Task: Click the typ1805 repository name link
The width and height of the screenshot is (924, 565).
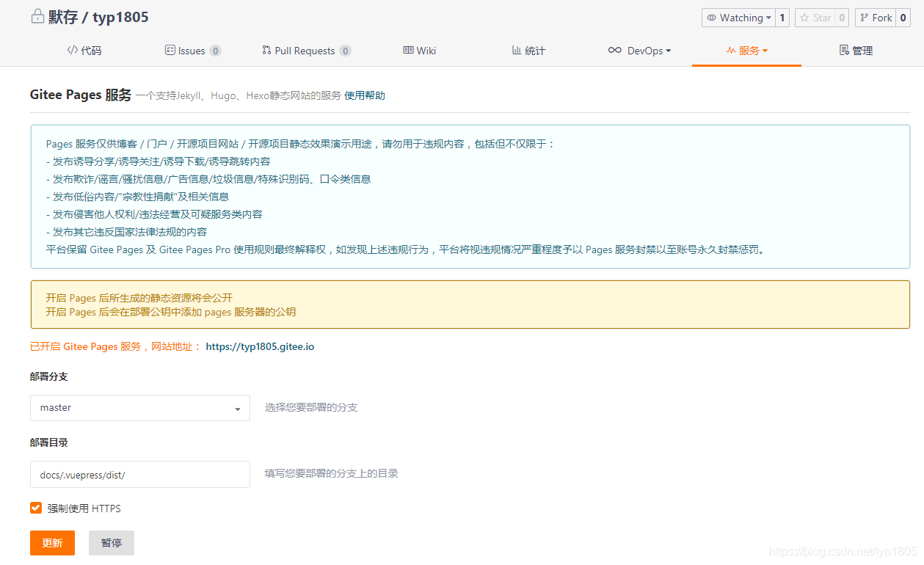Action: pos(121,17)
